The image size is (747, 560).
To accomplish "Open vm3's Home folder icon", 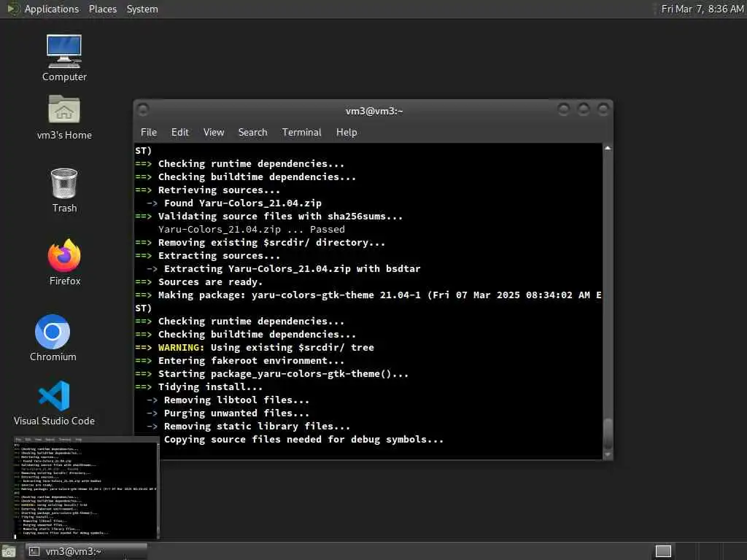I will coord(64,117).
